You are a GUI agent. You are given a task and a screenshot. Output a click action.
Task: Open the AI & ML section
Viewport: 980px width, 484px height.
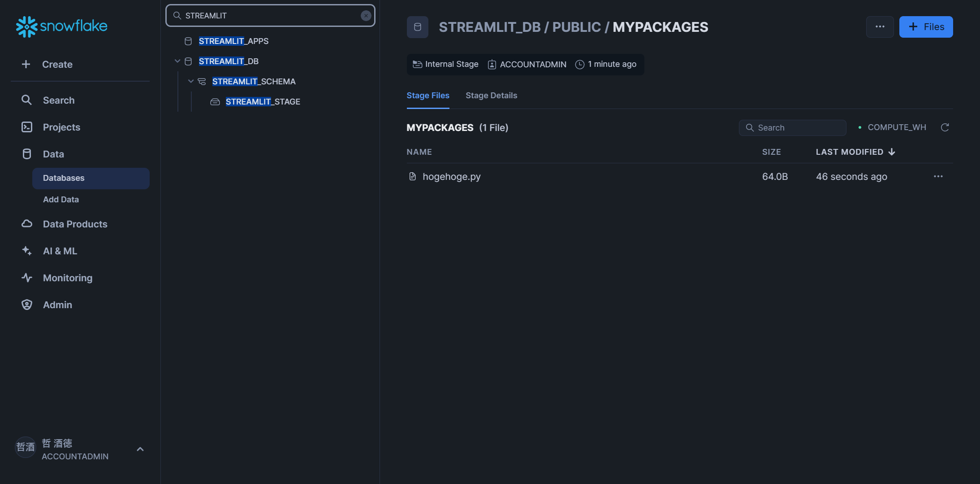(60, 251)
